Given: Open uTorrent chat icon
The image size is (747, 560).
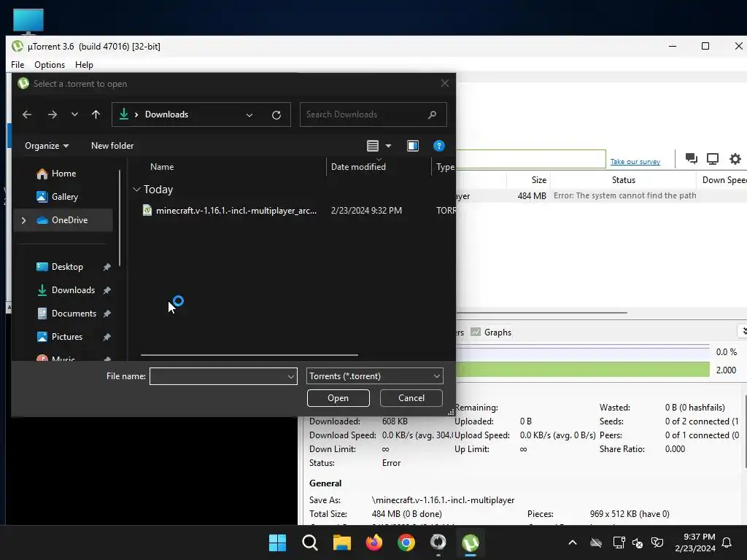Looking at the screenshot, I should (692, 158).
